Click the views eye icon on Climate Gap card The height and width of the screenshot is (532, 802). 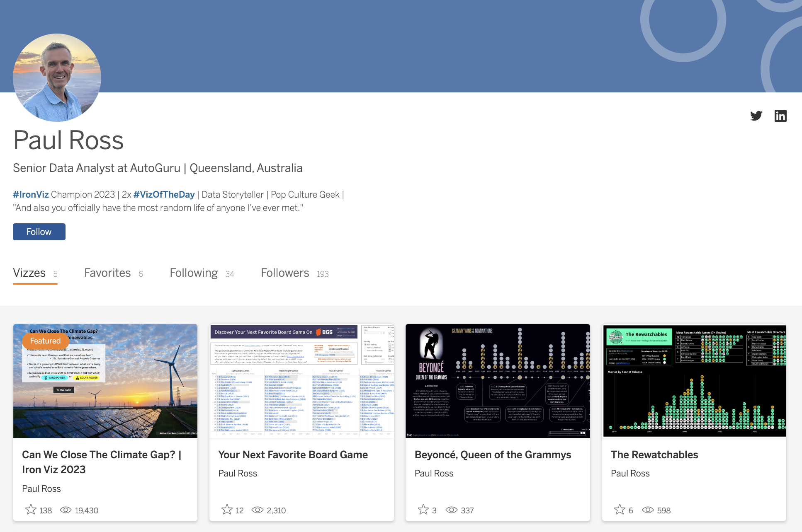point(66,510)
